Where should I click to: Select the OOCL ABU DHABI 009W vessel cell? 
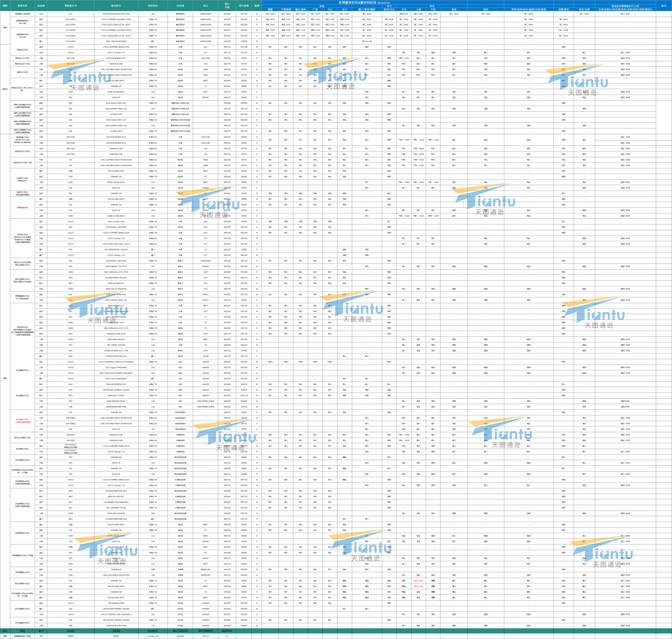pos(116,41)
